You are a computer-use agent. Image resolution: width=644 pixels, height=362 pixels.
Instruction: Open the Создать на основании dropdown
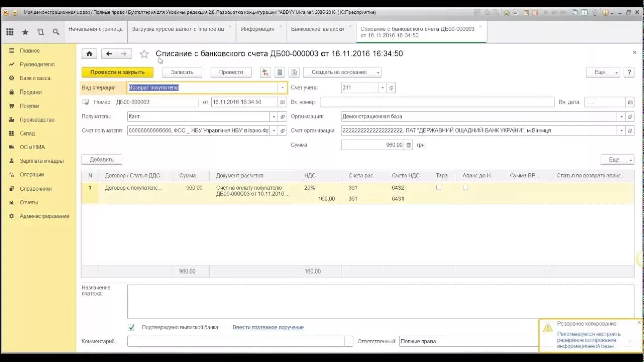pyautogui.click(x=343, y=72)
